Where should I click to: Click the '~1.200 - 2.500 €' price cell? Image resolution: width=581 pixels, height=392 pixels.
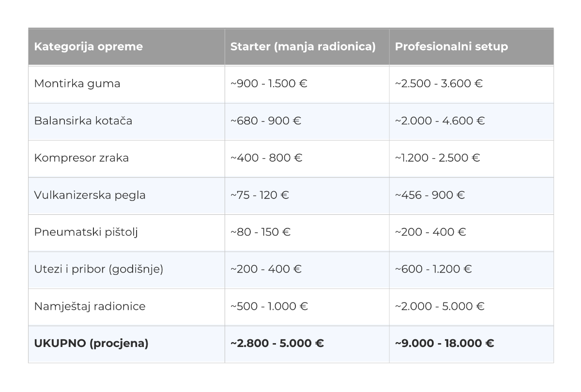click(437, 158)
